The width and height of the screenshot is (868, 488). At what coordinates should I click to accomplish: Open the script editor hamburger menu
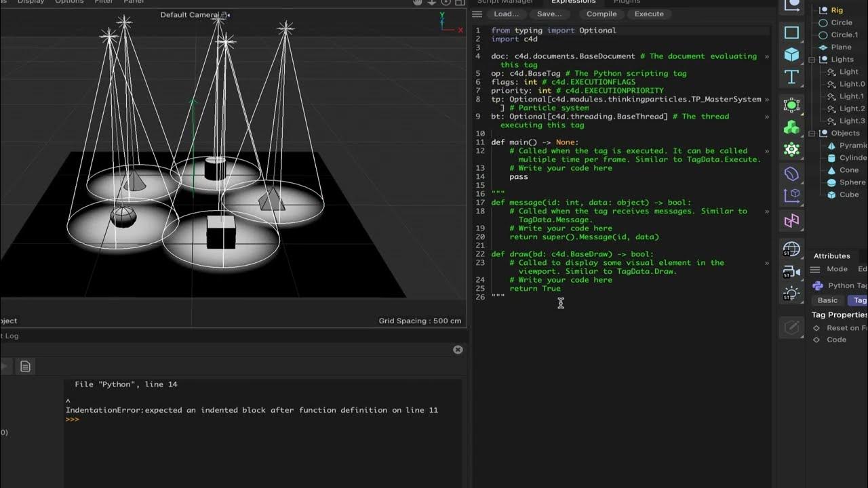[x=477, y=14]
